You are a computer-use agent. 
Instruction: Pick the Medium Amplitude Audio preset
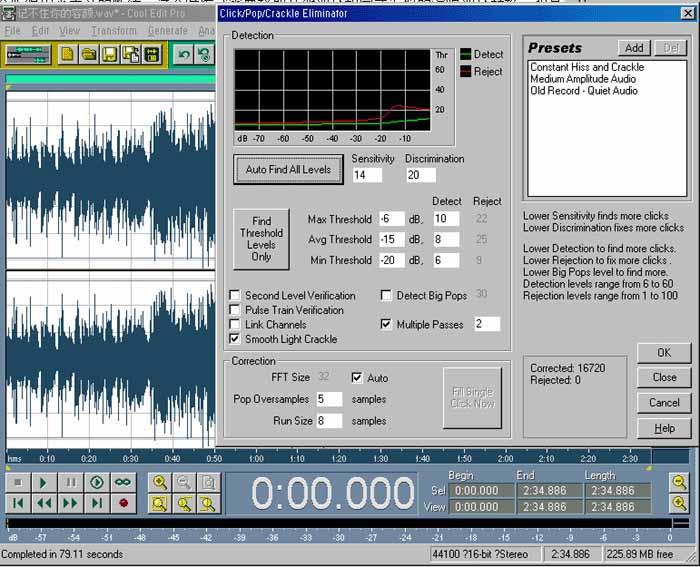pyautogui.click(x=583, y=79)
